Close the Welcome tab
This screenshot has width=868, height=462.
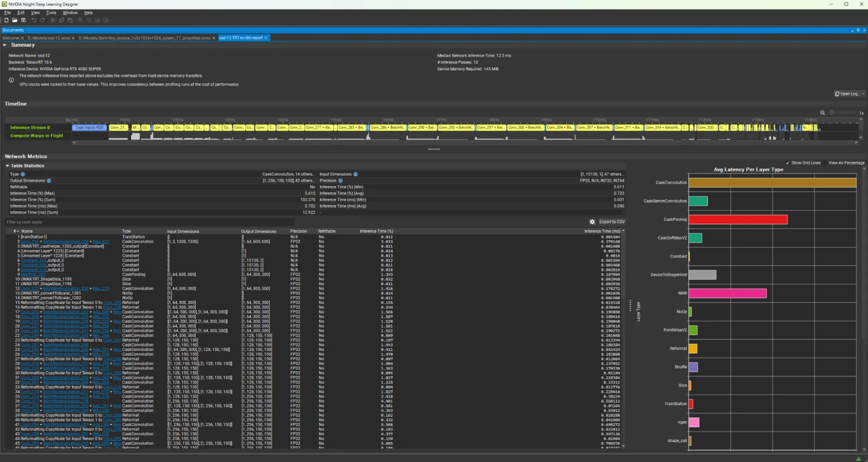(22, 38)
